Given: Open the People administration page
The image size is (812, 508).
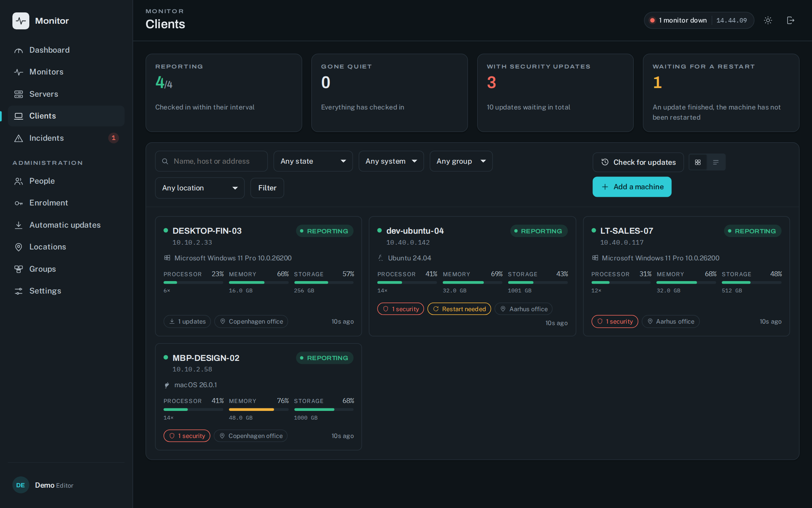Looking at the screenshot, I should 66,181.
